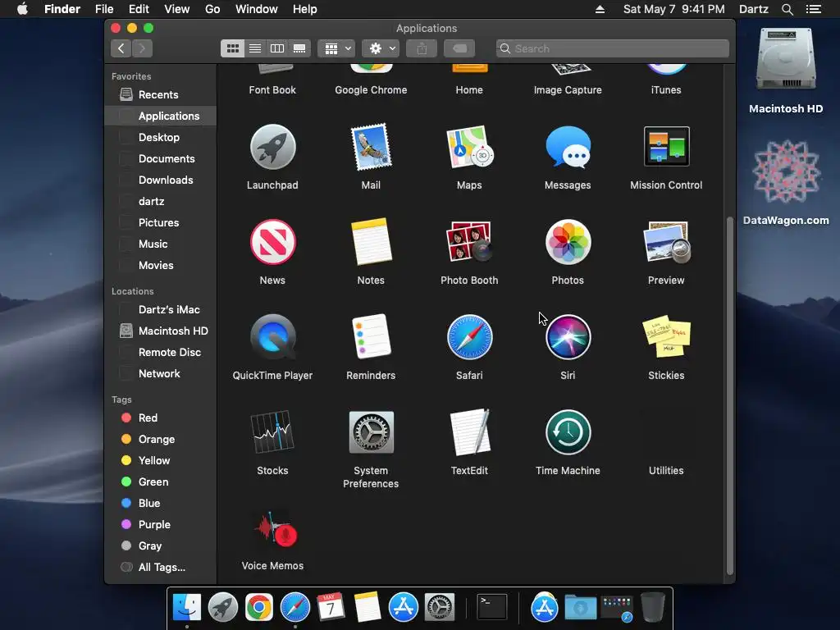Select the Safari icon in Applications window

pos(469,337)
